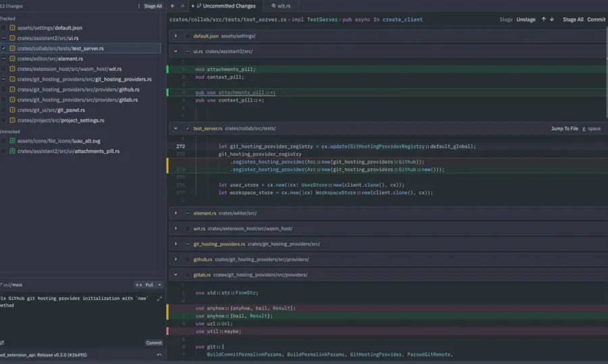Click the undo last commit icon
The width and height of the screenshot is (608, 364).
pos(159,355)
